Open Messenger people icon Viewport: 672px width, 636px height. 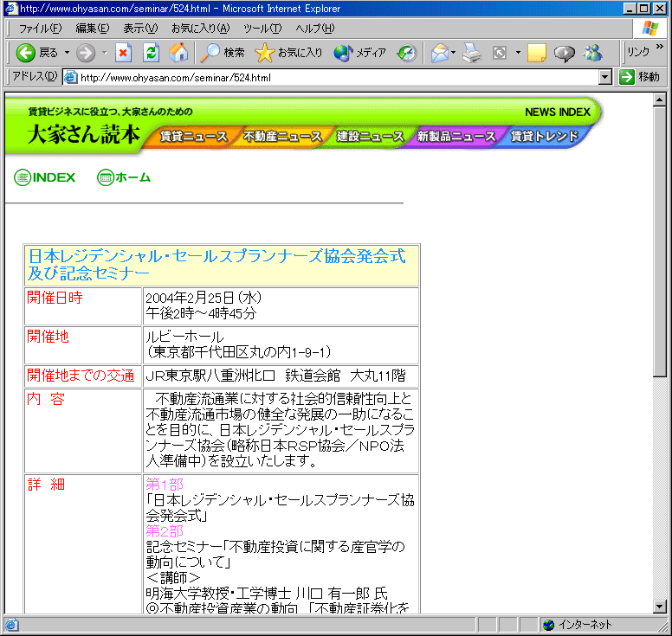tap(592, 53)
